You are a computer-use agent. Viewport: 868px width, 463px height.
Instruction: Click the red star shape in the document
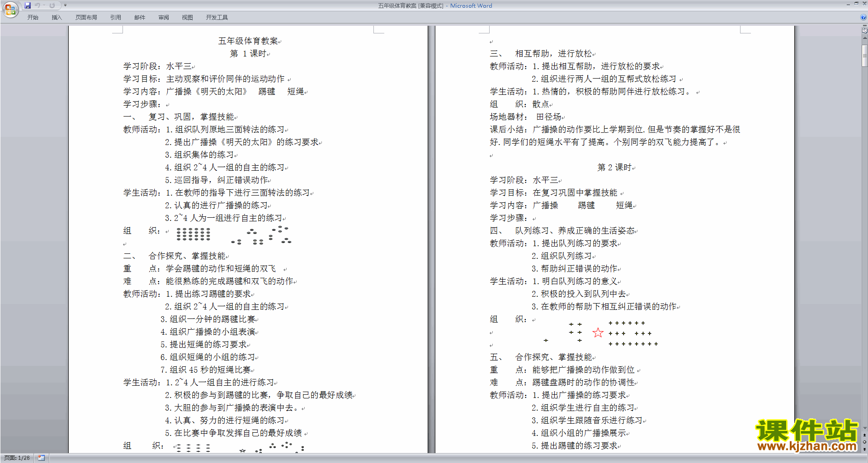[598, 333]
